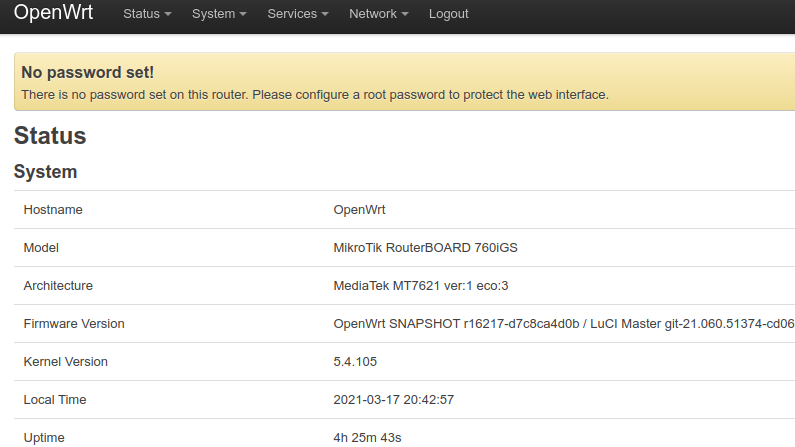795x447 pixels.
Task: Click the Uptime row label
Action: pyautogui.click(x=44, y=438)
